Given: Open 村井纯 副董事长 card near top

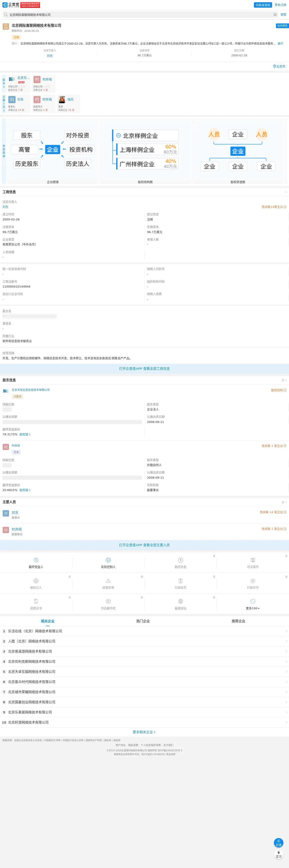Looking at the screenshot, I should (44, 104).
